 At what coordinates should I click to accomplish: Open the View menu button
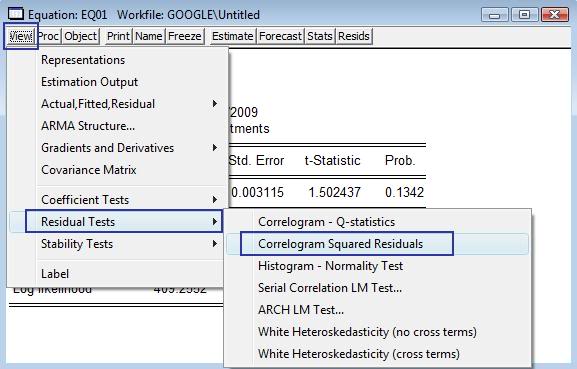click(21, 36)
